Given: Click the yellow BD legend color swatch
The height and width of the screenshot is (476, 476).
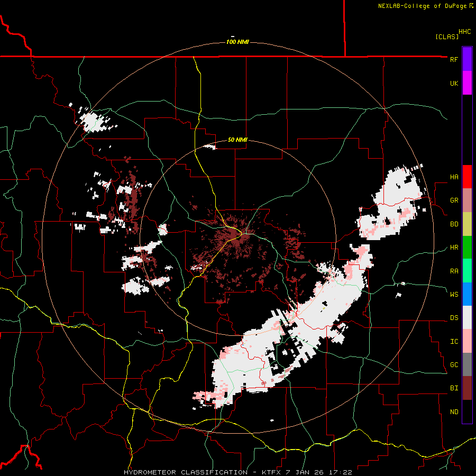Looking at the screenshot, I should (x=467, y=224).
